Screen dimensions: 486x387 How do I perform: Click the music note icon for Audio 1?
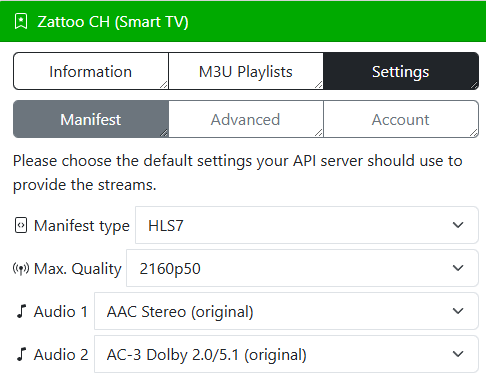(21, 311)
